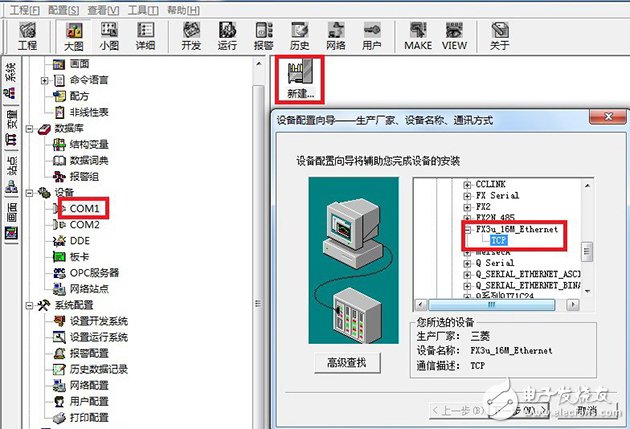Viewport: 630px width, 429px height.
Task: Open the 网络 network toolbar icon
Action: click(x=335, y=37)
